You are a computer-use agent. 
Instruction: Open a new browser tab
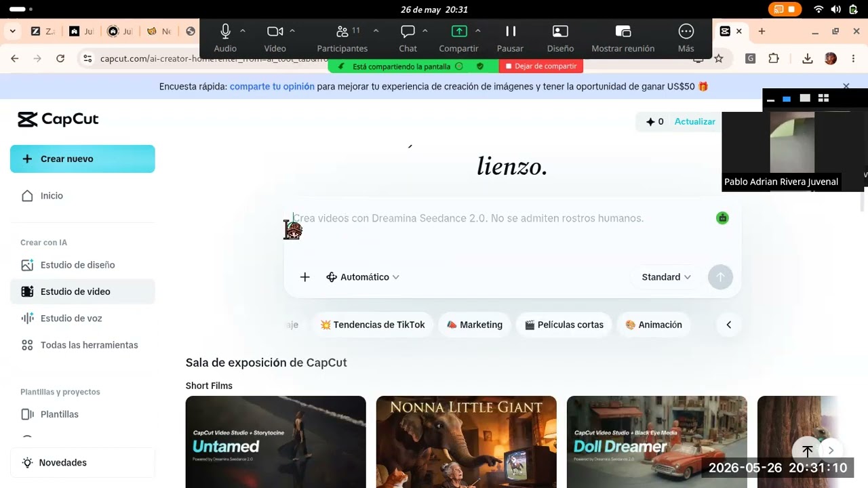762,31
